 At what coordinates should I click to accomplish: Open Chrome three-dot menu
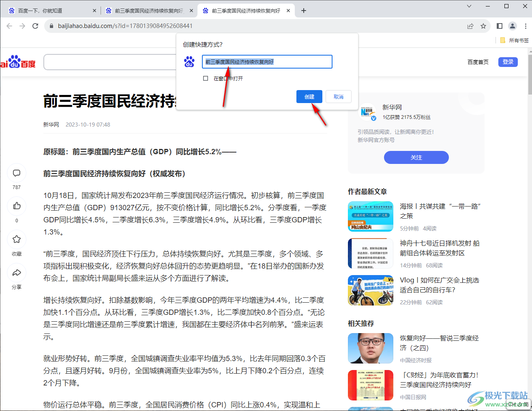click(x=526, y=26)
